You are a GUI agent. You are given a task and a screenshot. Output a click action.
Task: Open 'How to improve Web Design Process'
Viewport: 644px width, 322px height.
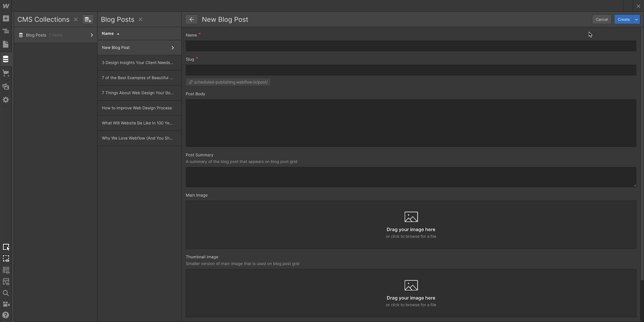tap(139, 108)
